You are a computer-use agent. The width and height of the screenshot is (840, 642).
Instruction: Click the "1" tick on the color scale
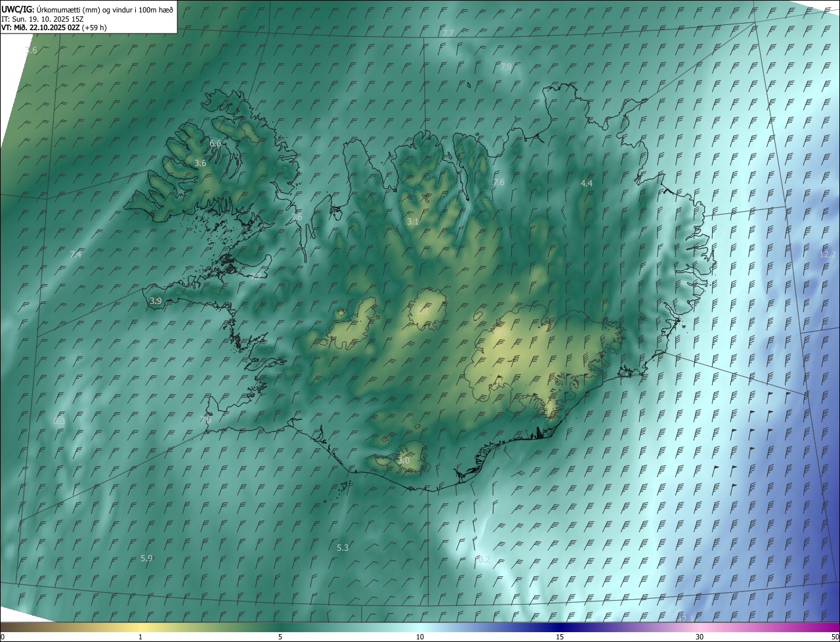tap(140, 637)
